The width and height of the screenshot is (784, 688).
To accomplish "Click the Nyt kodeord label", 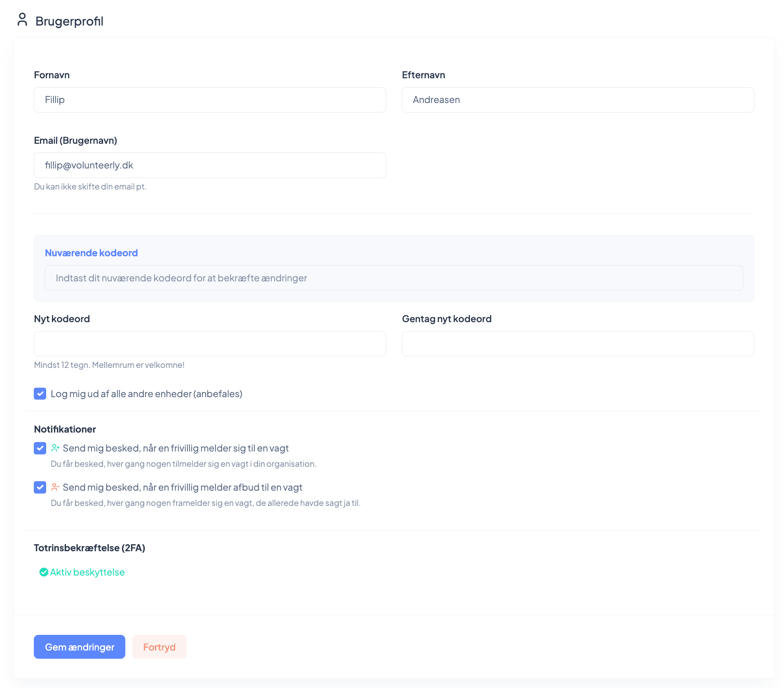I will [x=62, y=319].
